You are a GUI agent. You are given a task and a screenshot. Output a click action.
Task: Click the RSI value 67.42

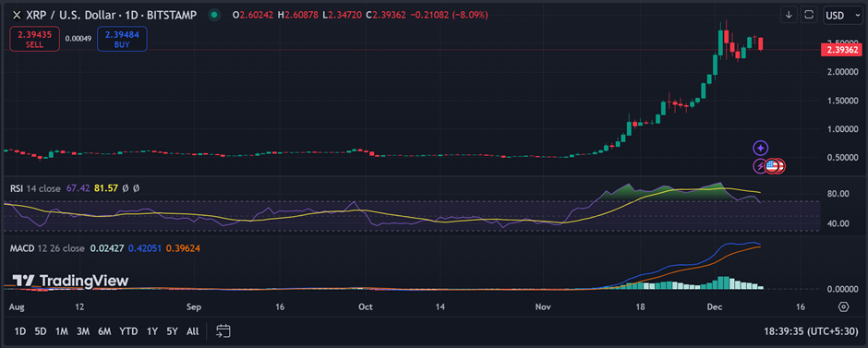tap(78, 188)
